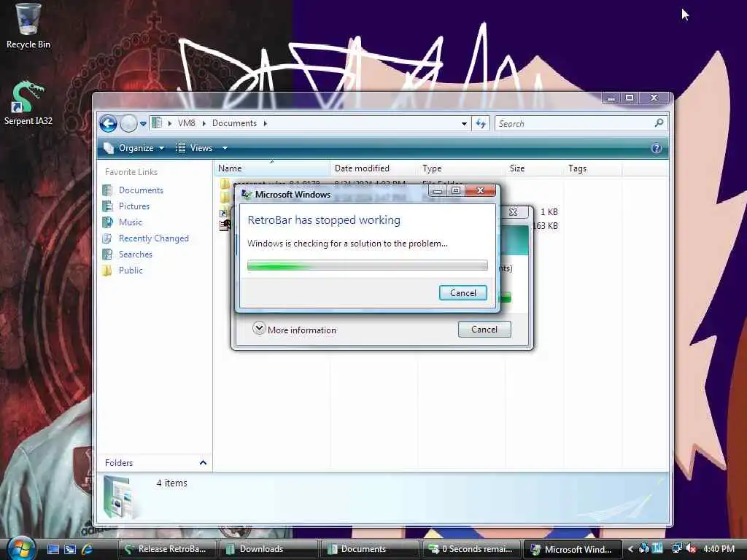Viewport: 747px width, 560px height.
Task: Click the Search input field
Action: pos(574,124)
